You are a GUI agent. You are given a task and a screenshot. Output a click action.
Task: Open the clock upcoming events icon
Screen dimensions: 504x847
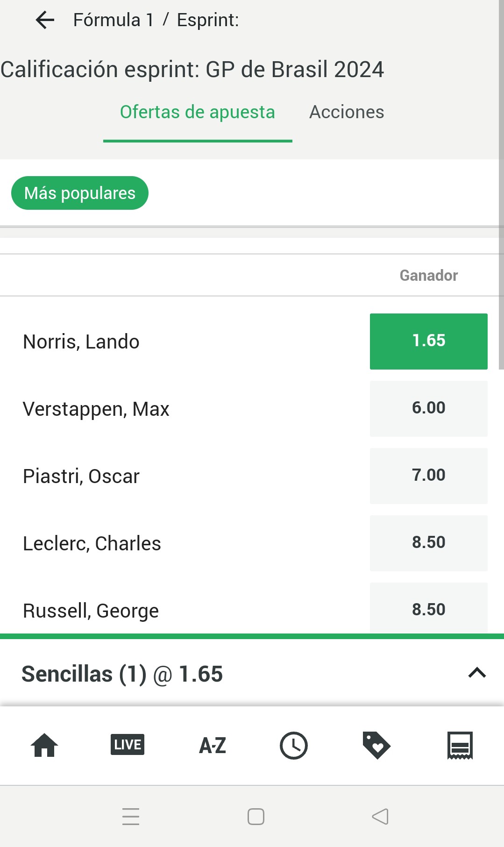coord(294,745)
